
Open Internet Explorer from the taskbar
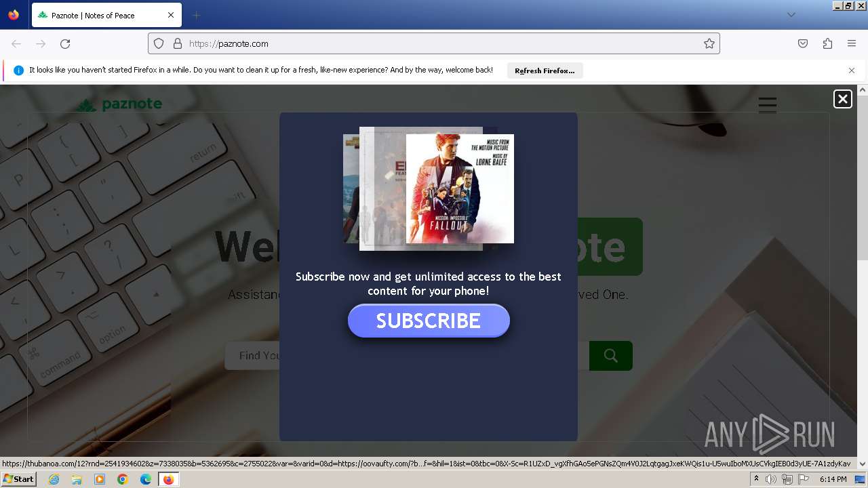54,479
